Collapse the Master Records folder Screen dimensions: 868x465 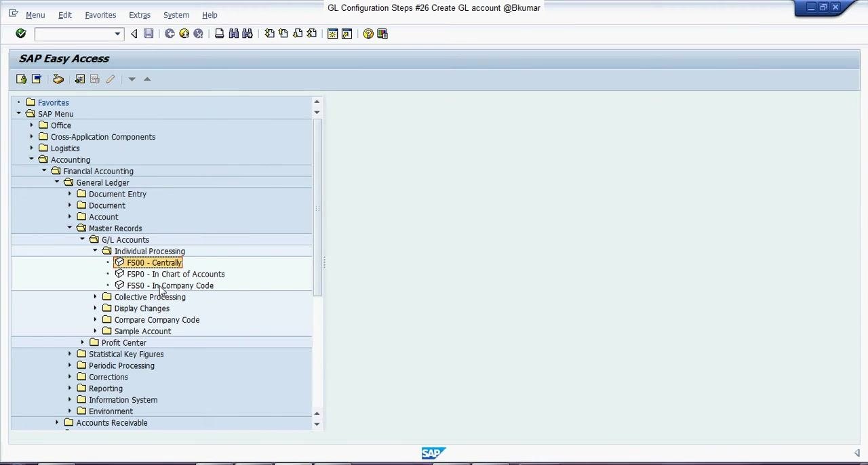(69, 228)
